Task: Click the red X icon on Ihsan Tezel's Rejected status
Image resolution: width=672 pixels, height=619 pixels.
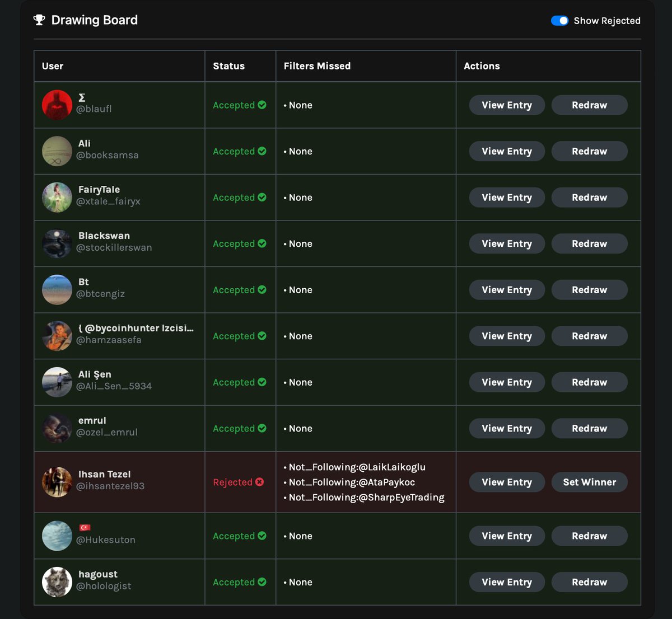Action: click(x=259, y=482)
